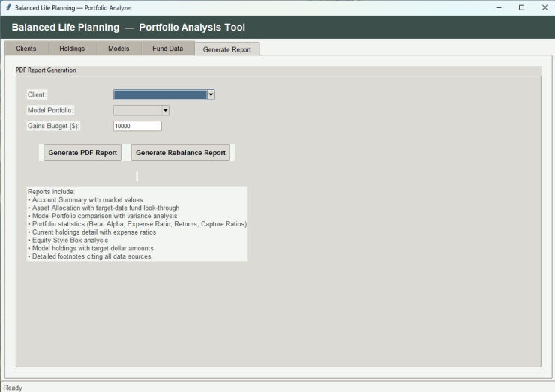Click Generate PDF Report button

pyautogui.click(x=82, y=152)
